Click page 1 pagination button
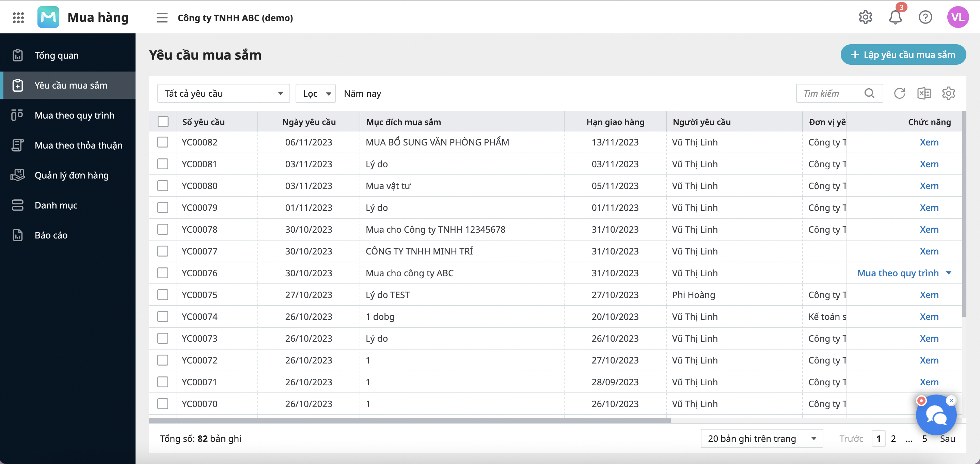The width and height of the screenshot is (980, 464). (879, 438)
